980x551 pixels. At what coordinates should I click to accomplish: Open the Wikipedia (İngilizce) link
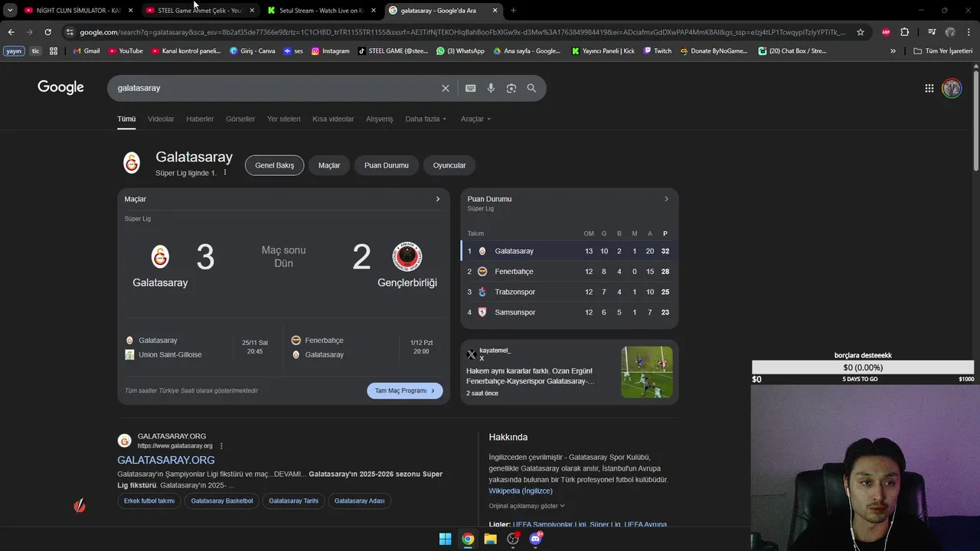(521, 491)
